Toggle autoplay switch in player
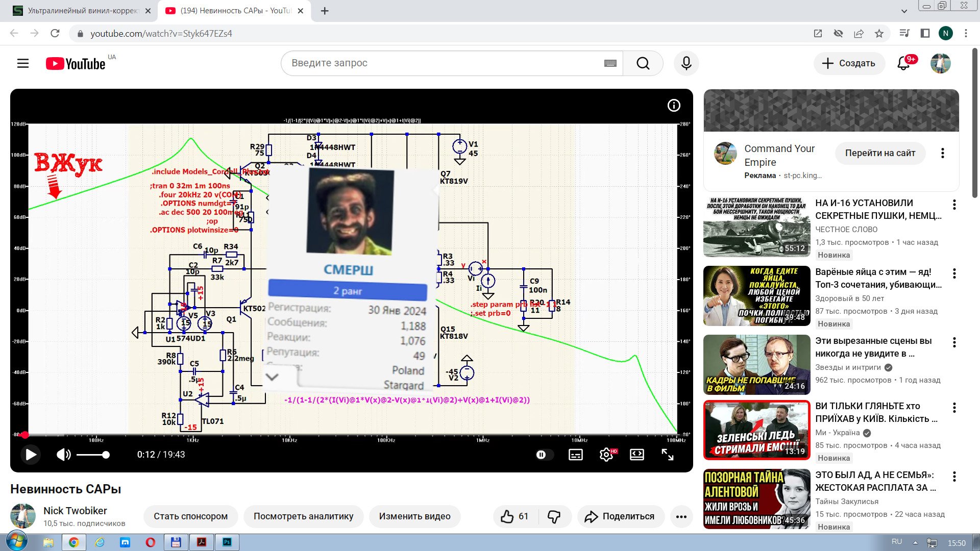Screen dimensions: 980x551 click(544, 455)
